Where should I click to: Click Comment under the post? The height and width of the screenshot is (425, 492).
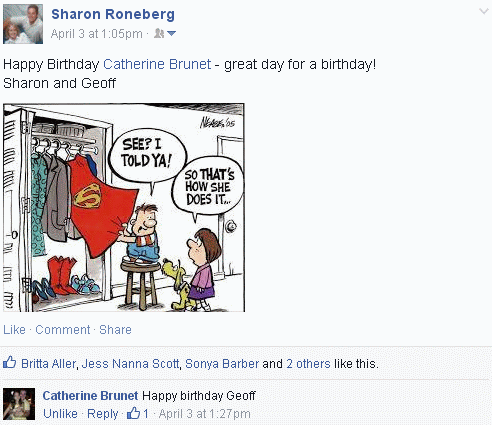63,330
